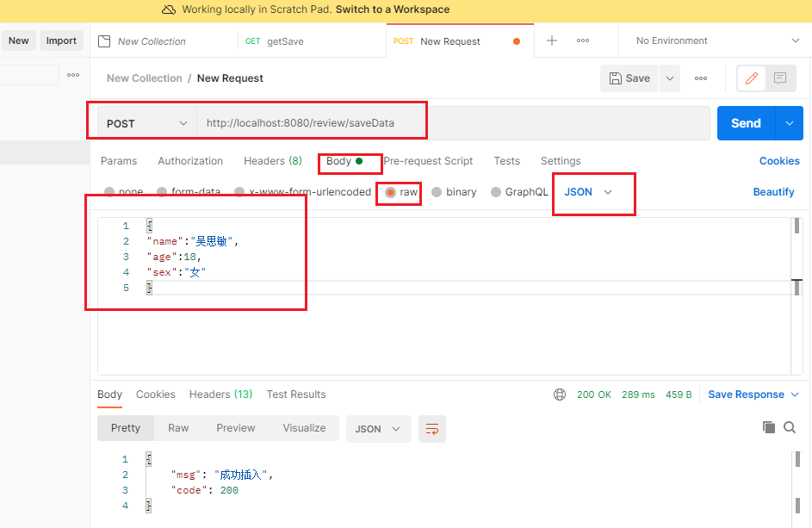This screenshot has height=528, width=812.
Task: Switch response view to Preview
Action: click(236, 428)
